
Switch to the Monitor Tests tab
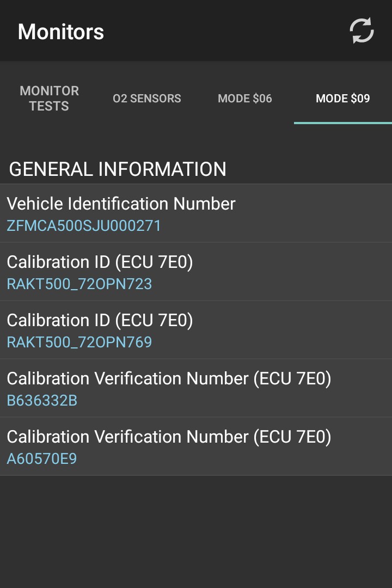(49, 99)
